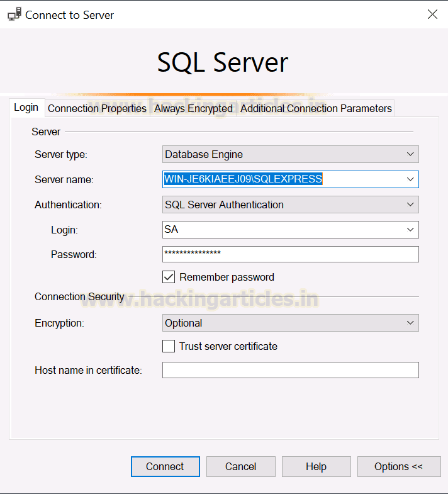Expand the Login dropdown arrow
This screenshot has height=494, width=448.
click(410, 230)
